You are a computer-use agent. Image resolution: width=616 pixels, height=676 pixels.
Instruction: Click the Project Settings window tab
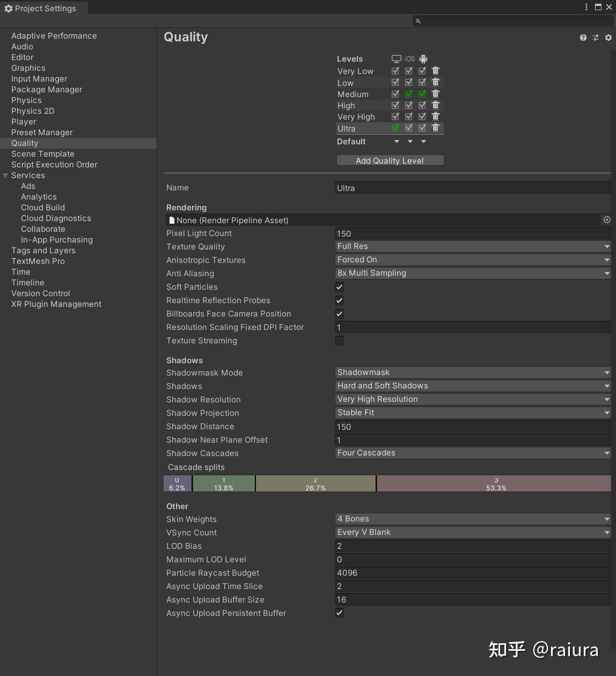point(43,8)
